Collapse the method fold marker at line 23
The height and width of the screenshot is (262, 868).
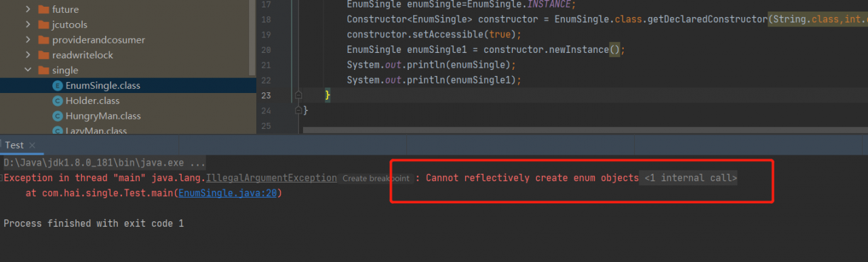coord(298,95)
